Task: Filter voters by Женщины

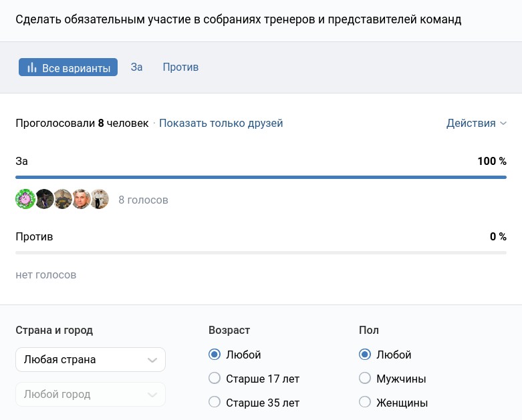Action: click(x=365, y=403)
